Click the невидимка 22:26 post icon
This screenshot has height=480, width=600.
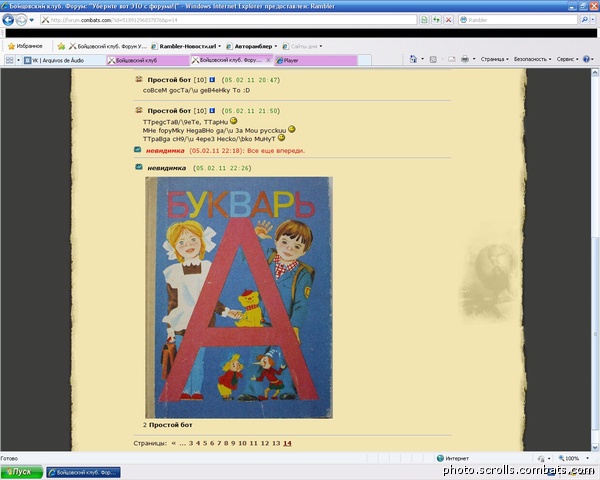point(139,167)
